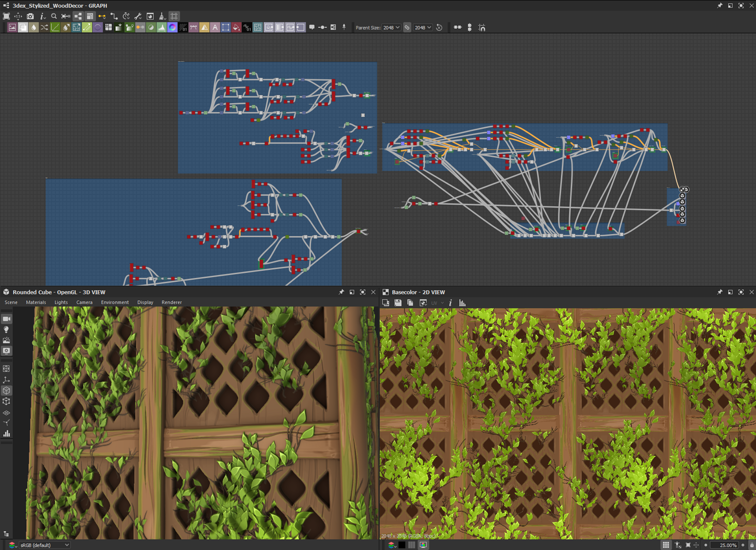Click the fit-graph-to-view icon in graph toolbar
756x550 pixels.
coord(6,16)
